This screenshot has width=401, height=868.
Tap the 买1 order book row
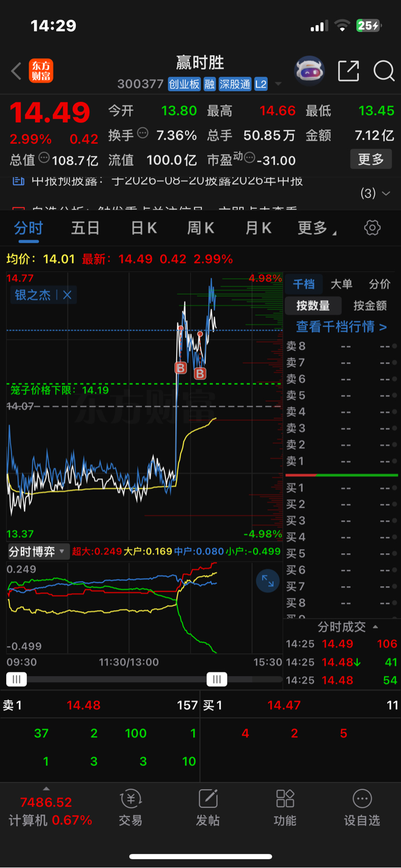pyautogui.click(x=341, y=488)
